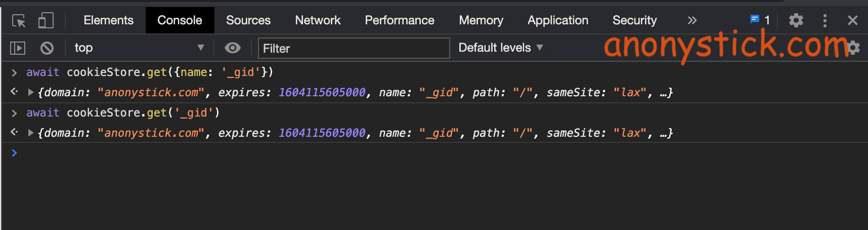This screenshot has height=230, width=868.
Task: Show more tabs via the double chevron
Action: click(x=692, y=20)
